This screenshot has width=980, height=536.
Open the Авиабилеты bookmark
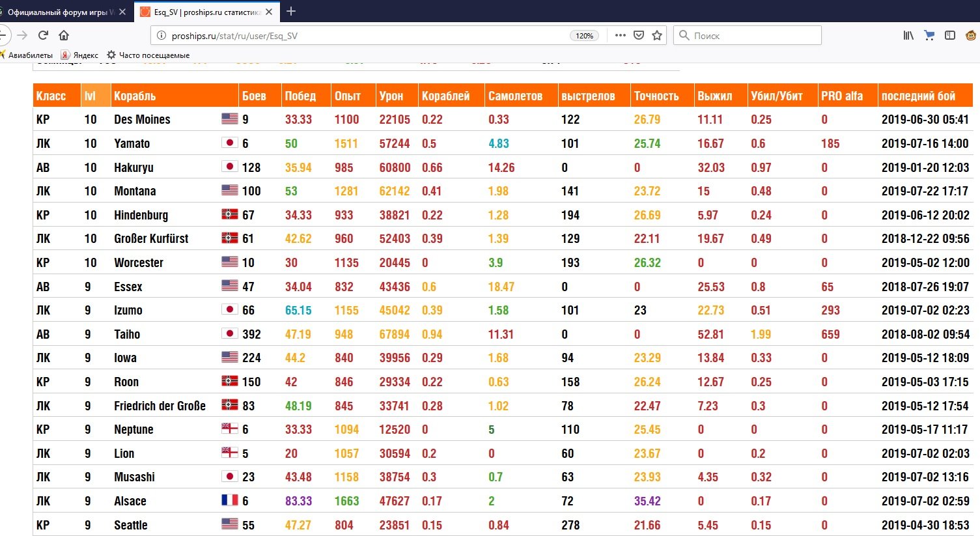pos(26,55)
